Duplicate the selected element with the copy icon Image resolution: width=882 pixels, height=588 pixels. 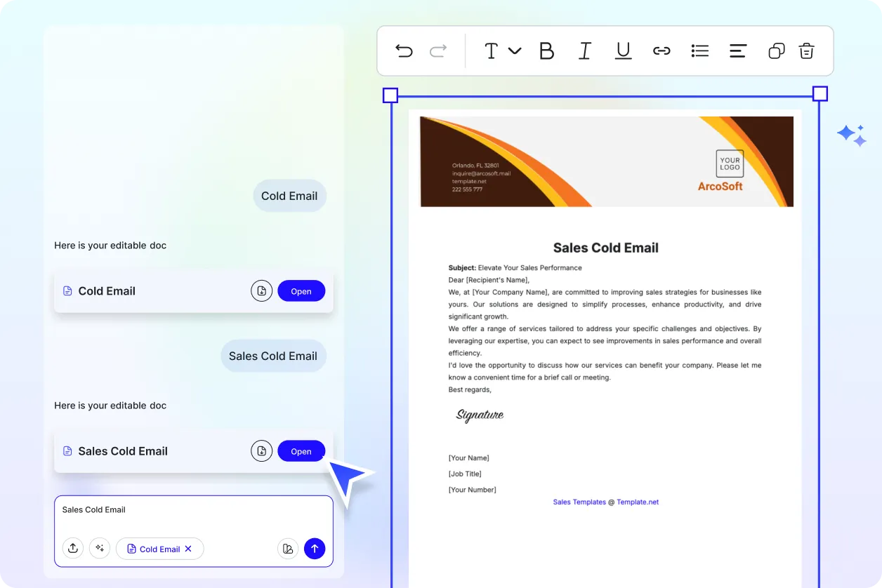coord(776,51)
